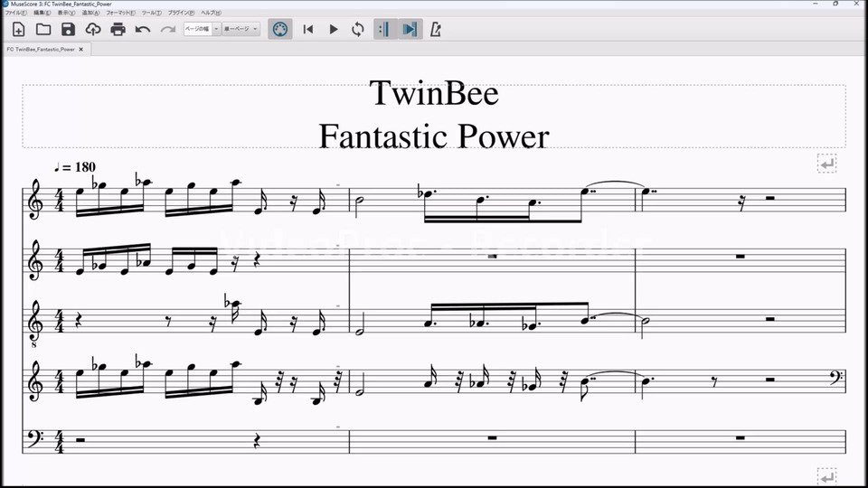
Task: Create a new score with the New icon
Action: click(18, 29)
